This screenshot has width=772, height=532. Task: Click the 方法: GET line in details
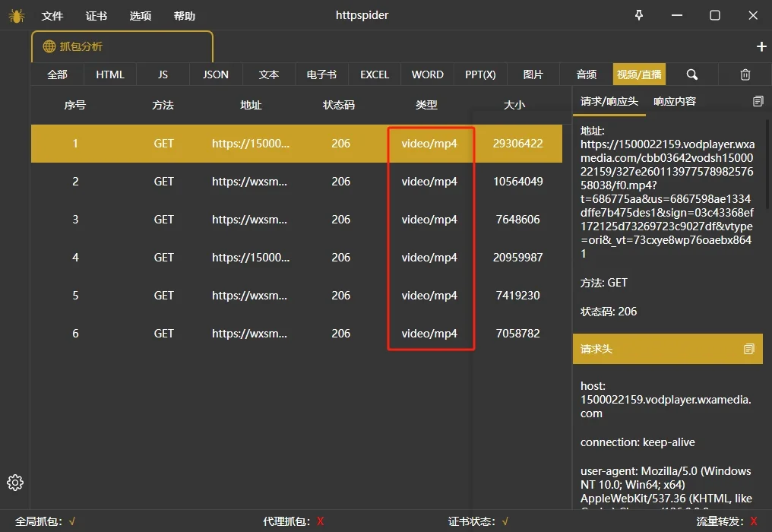click(603, 282)
